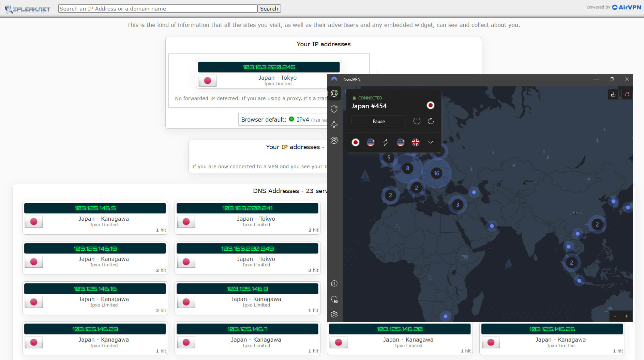
Task: Open the AirVPN link
Action: 627,7
